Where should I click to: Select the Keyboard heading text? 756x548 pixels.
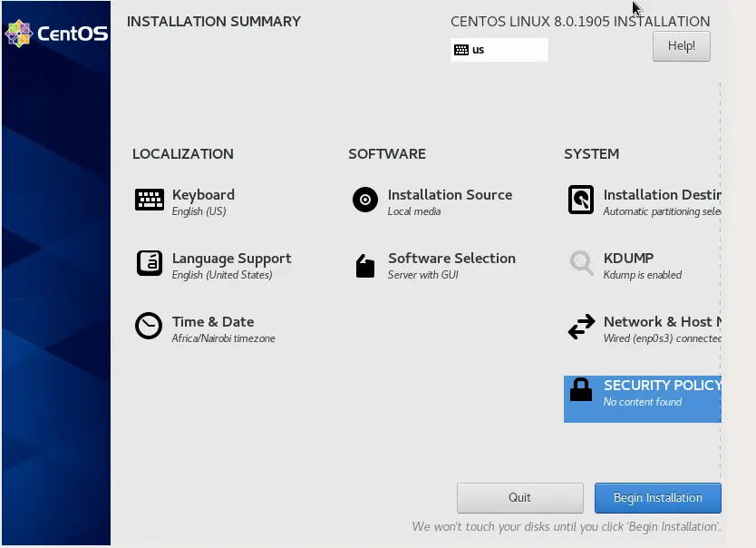point(203,195)
